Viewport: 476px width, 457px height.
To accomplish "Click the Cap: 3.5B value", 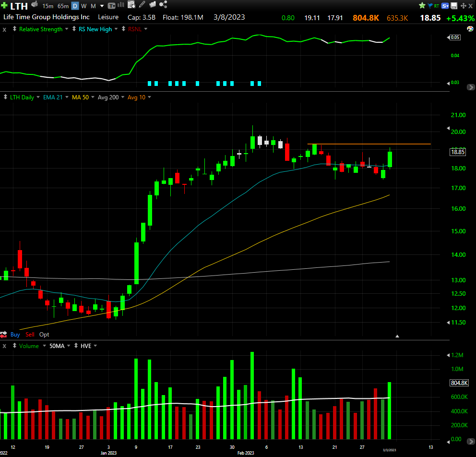I will pos(142,17).
